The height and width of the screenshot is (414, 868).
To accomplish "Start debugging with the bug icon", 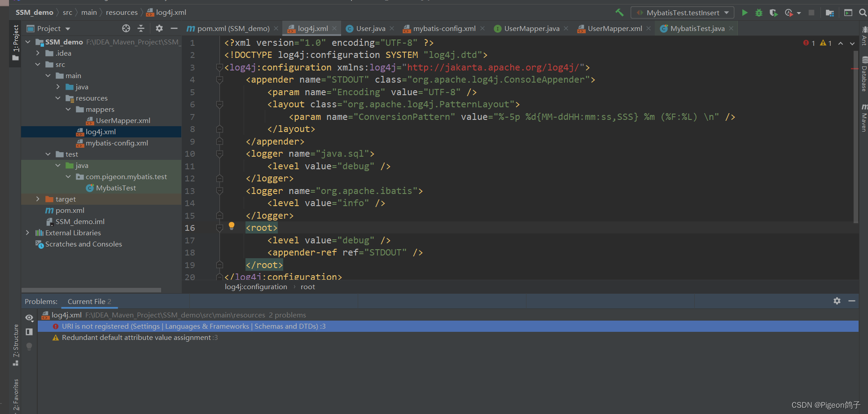I will (x=758, y=13).
